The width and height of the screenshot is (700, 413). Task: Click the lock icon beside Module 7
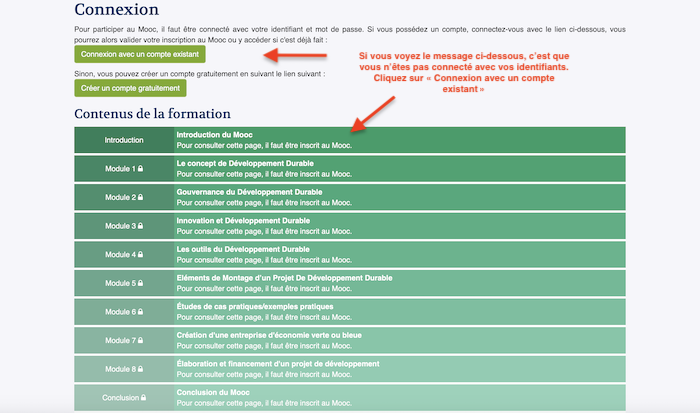[140, 340]
